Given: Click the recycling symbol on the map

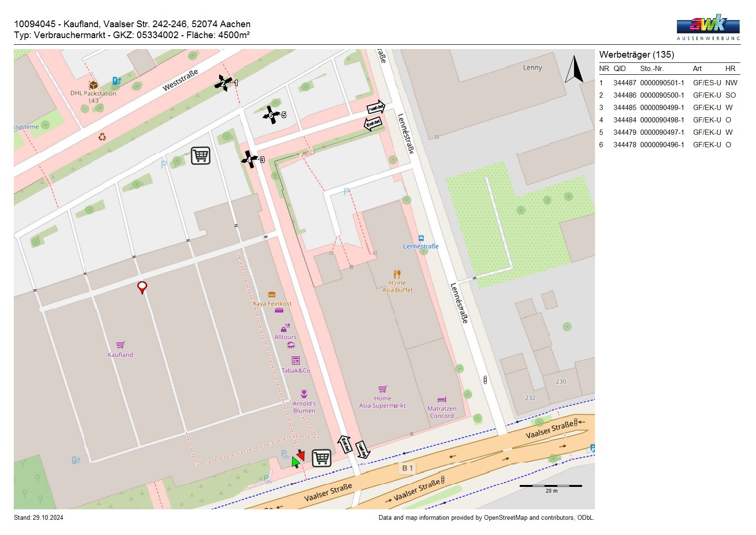Looking at the screenshot, I should (x=102, y=137).
